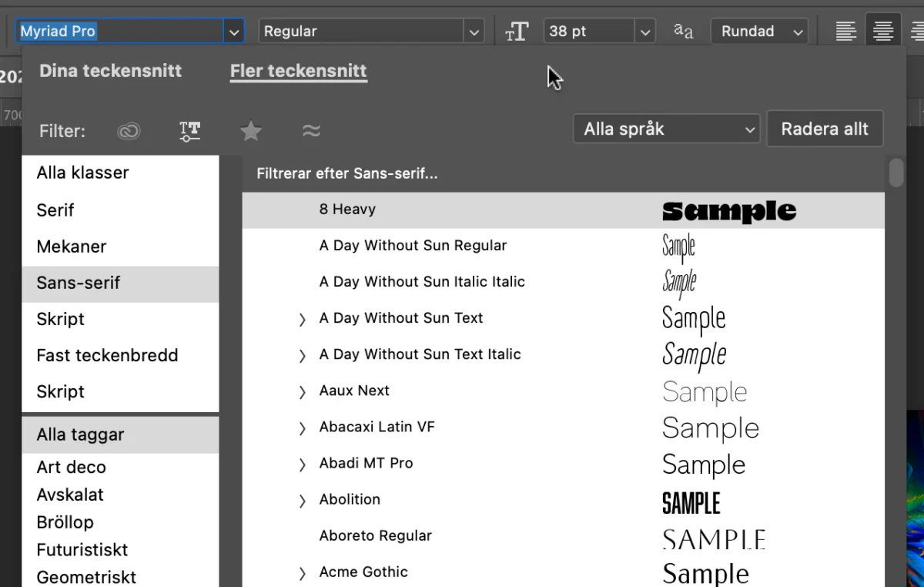Select the Aboreto Regular font

[x=376, y=536]
